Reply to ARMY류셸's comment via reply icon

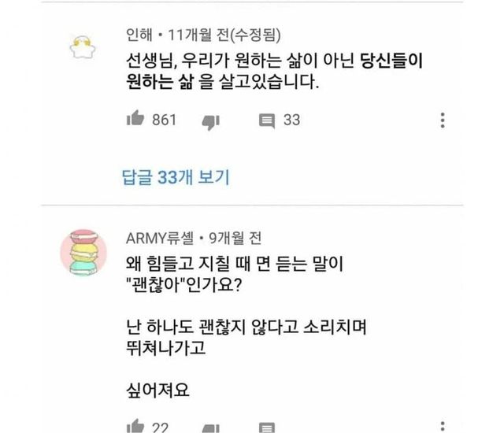267,427
